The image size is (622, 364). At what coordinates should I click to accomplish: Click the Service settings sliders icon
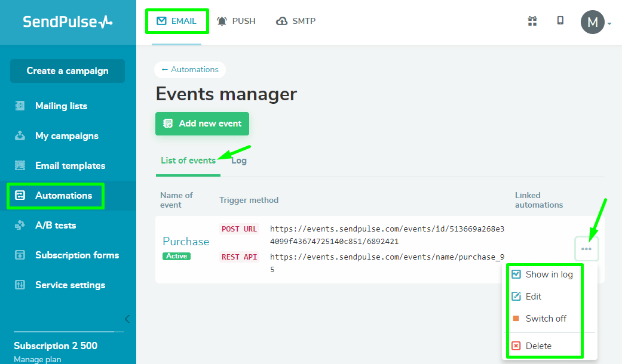pyautogui.click(x=20, y=285)
